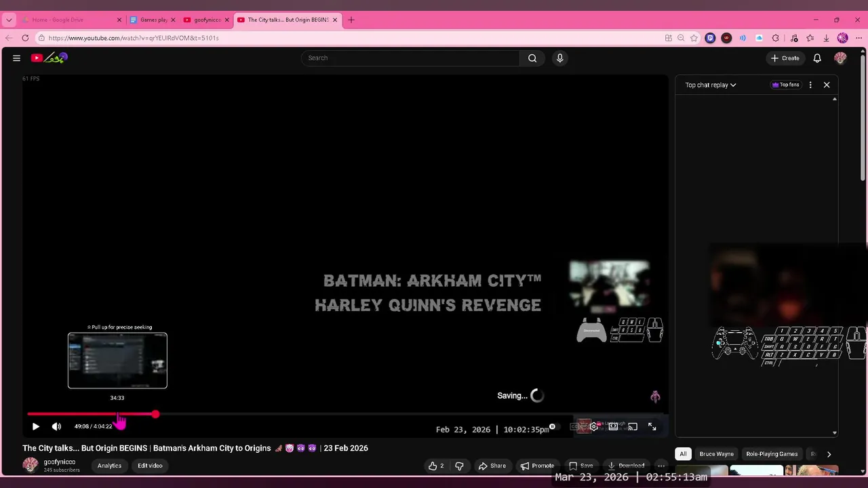Select the All filter chip

[x=683, y=454]
